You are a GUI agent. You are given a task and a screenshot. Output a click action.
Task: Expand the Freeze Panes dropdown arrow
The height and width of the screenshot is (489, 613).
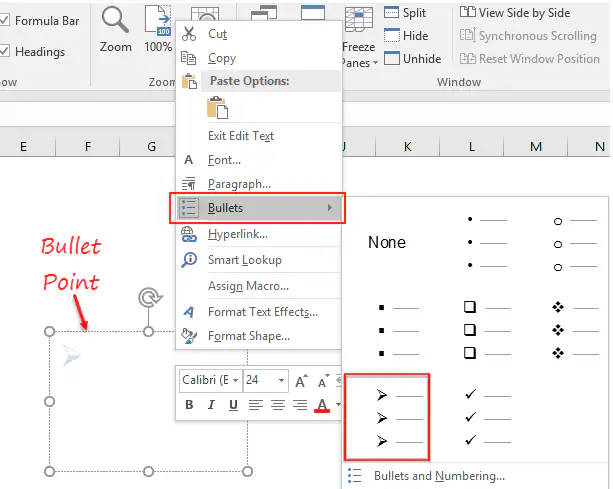(x=375, y=63)
